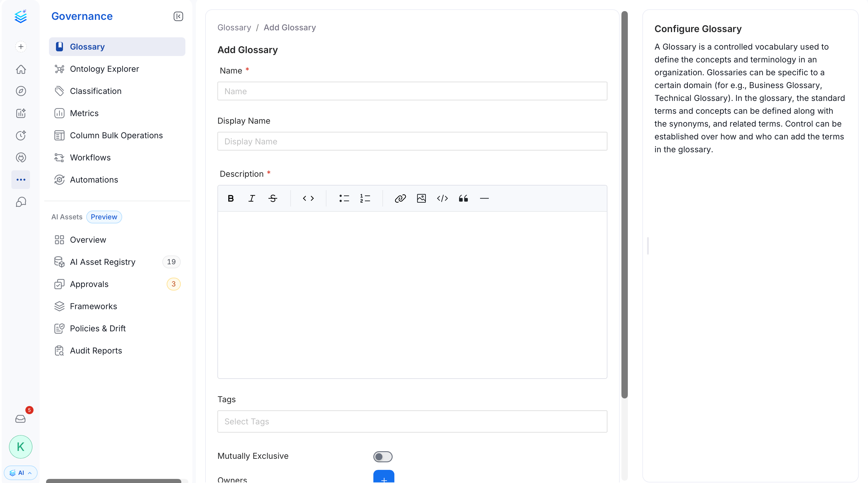The image size is (868, 483).
Task: Open inbox with 5 notifications
Action: click(x=21, y=419)
